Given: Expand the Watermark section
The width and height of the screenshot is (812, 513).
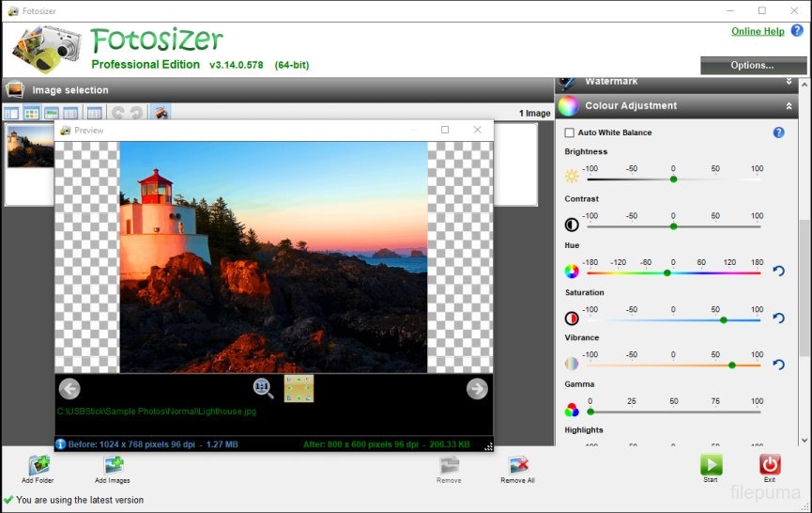Looking at the screenshot, I should pyautogui.click(x=789, y=82).
